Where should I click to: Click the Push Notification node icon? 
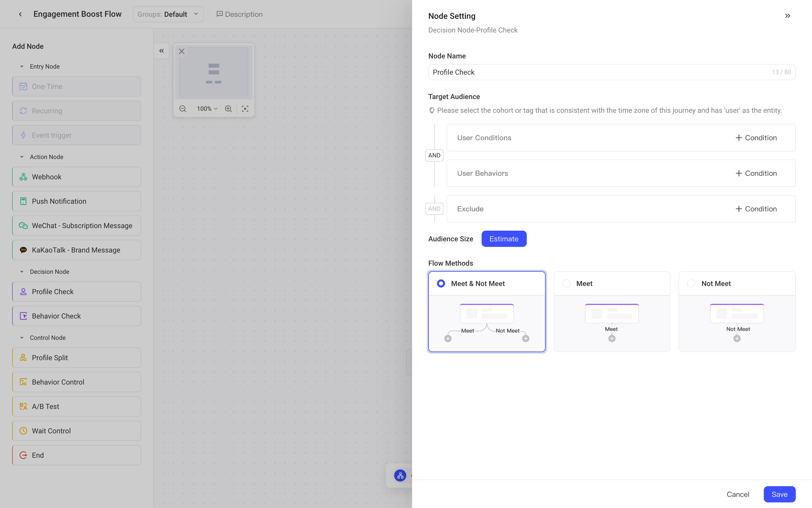coord(23,201)
